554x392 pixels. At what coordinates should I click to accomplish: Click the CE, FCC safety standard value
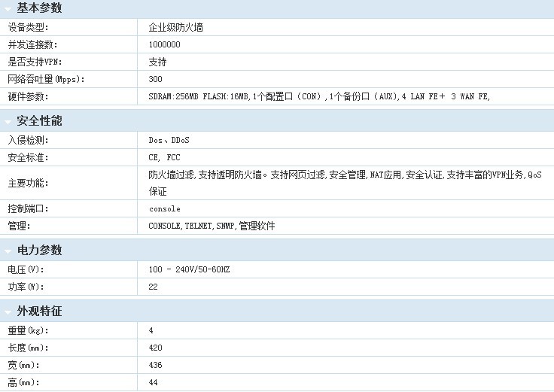coord(164,157)
